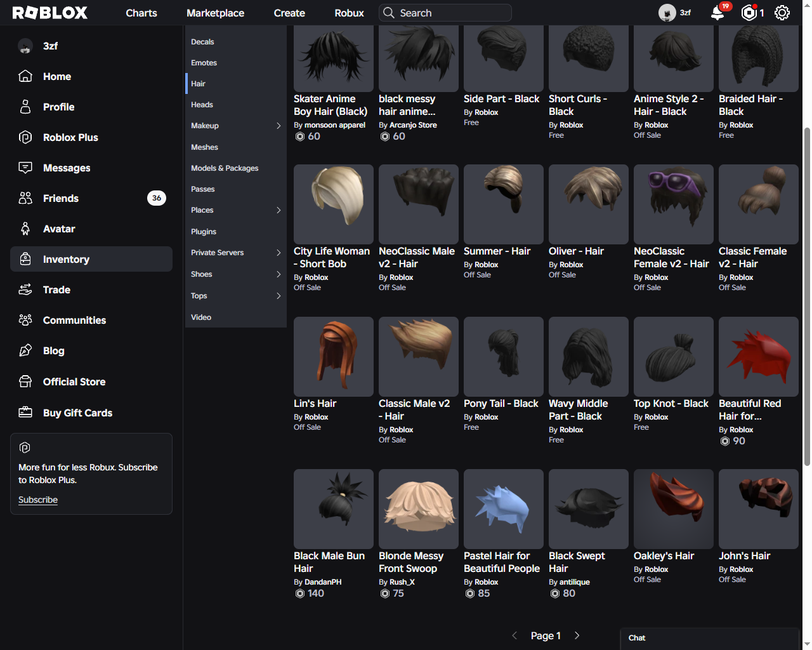Screen dimensions: 812x650
Task: Click the Trade arrows icon
Action: (x=25, y=289)
